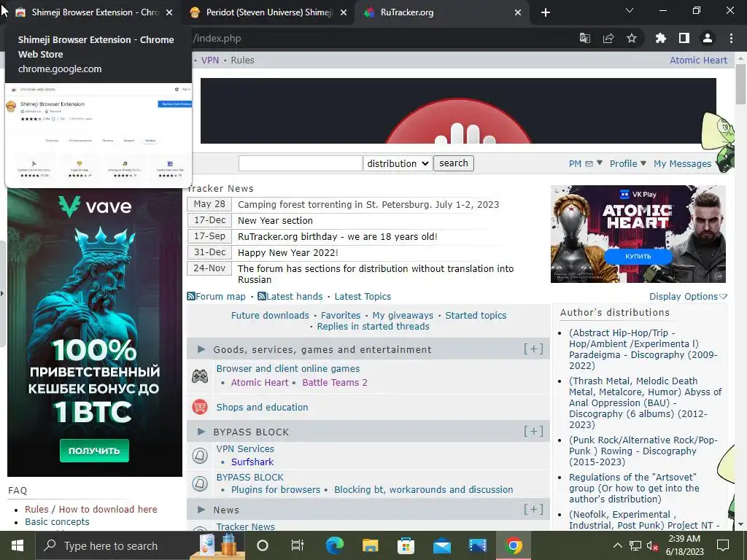Screen dimensions: 747x560
Task: Click the page vertical scrollbar thumb
Action: (740, 84)
